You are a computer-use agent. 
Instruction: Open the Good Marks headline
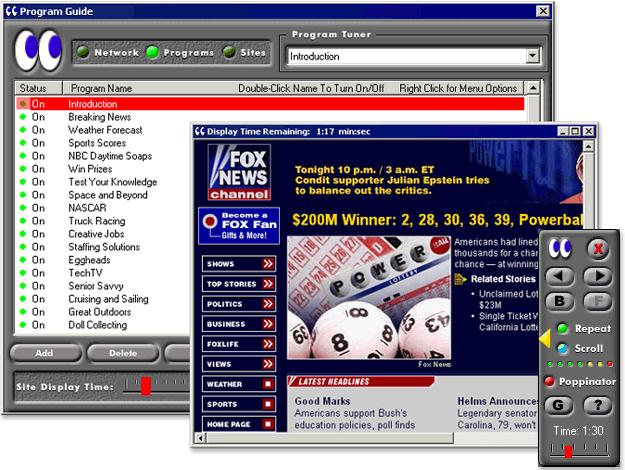click(x=322, y=401)
